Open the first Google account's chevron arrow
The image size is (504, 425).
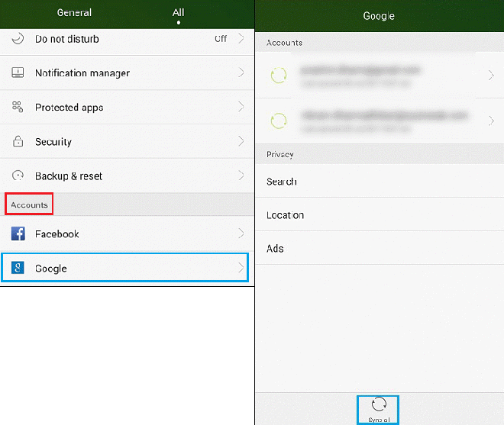tap(490, 75)
